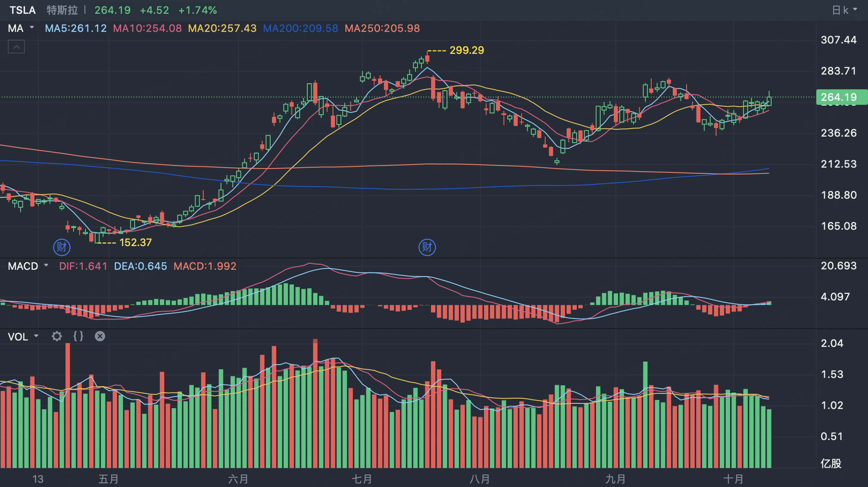Viewport: 868px width, 487px height.
Task: Click the DEA:0.645 legend value
Action: point(141,266)
